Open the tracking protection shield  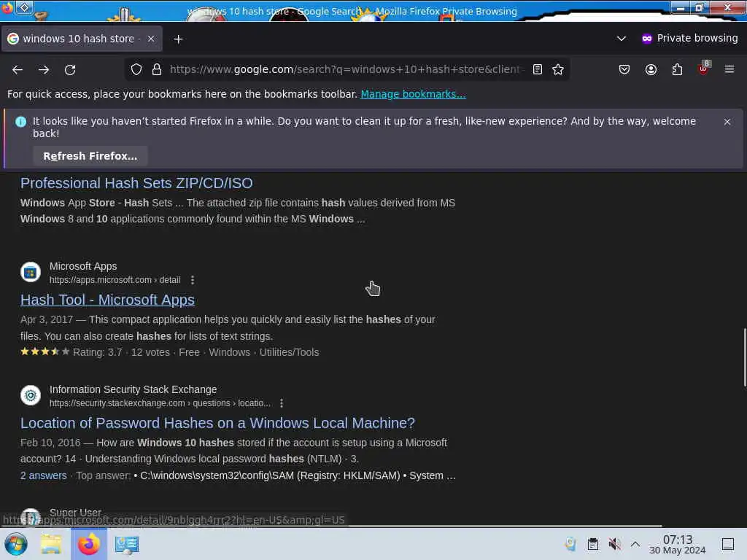136,69
